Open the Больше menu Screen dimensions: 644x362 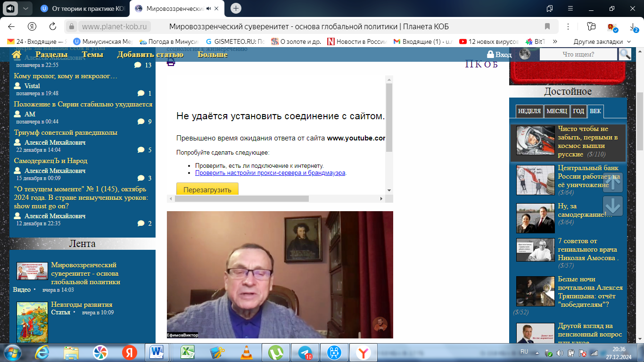coord(213,55)
